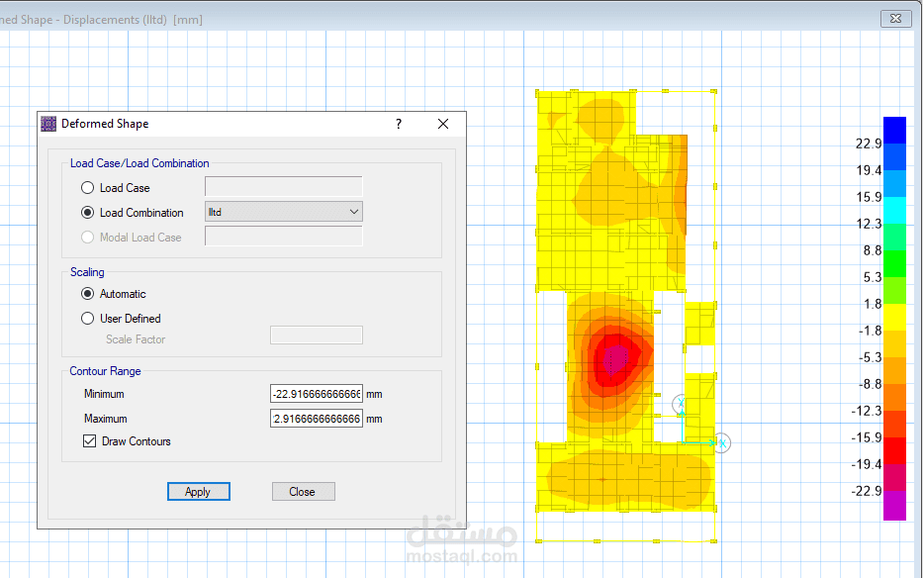Click the blue swatch in color legend
Viewport: 924px width, 578px height.
[x=894, y=131]
